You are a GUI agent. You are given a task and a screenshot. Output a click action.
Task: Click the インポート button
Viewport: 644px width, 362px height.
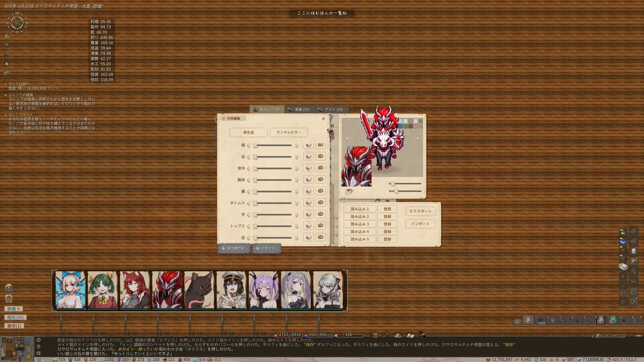click(x=420, y=224)
